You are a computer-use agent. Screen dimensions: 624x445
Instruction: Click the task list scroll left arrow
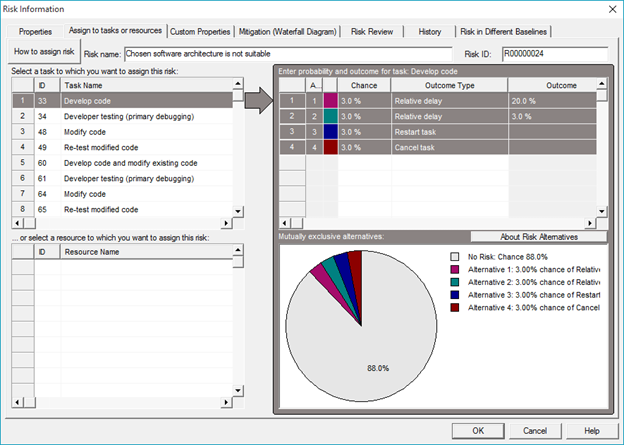click(17, 223)
